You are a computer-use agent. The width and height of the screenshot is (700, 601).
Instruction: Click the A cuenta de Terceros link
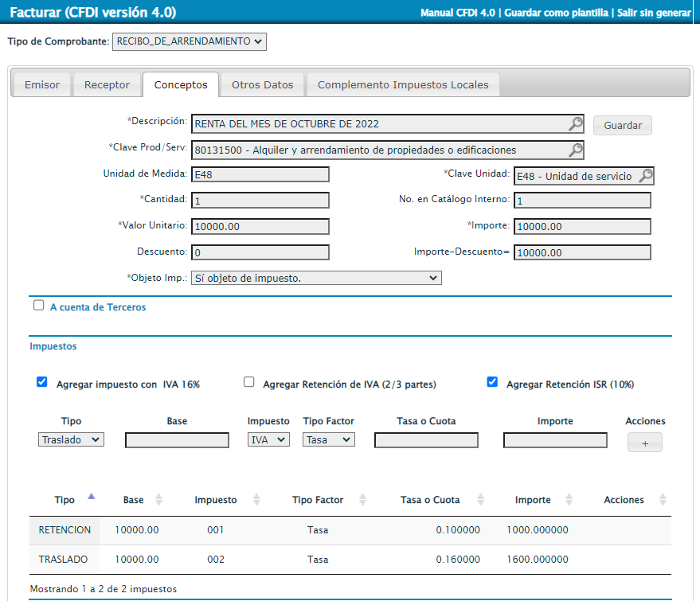[98, 307]
